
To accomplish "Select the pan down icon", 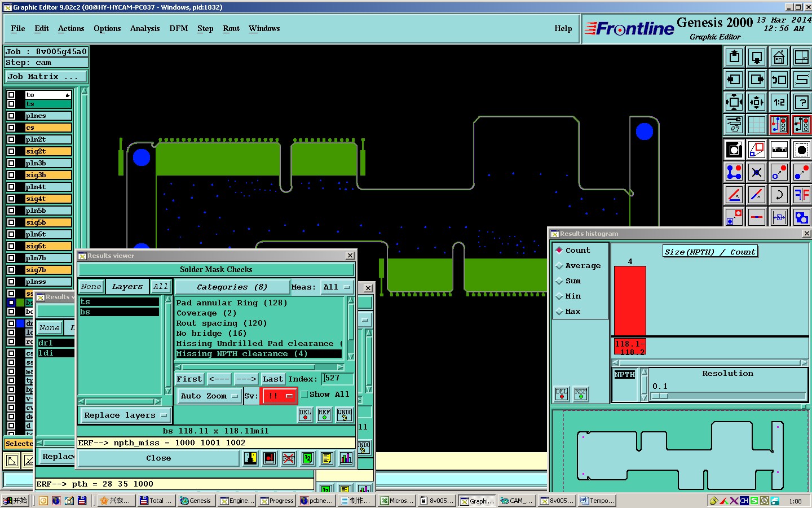I will (757, 57).
